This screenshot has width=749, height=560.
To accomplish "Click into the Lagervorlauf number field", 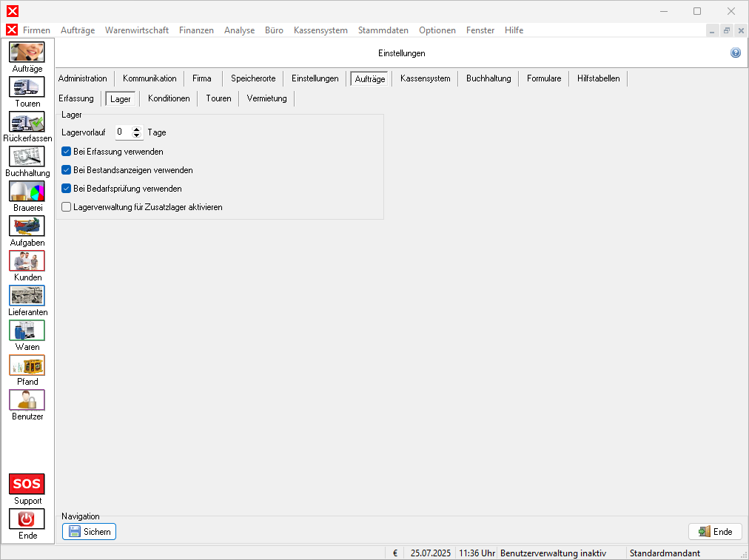I will pyautogui.click(x=123, y=132).
